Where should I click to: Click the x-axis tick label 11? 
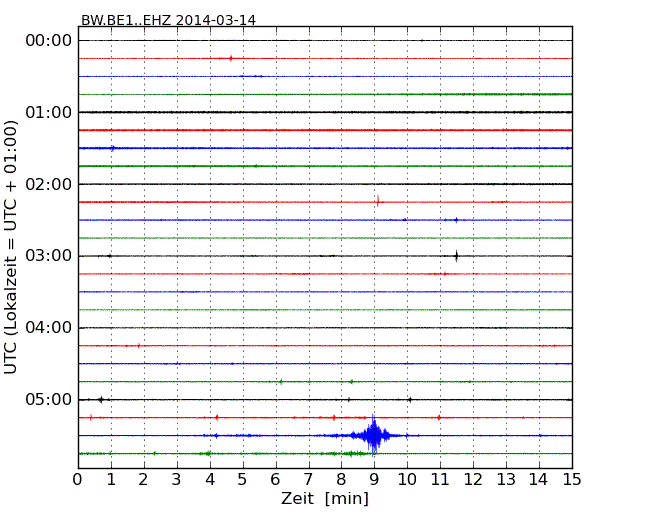pyautogui.click(x=440, y=480)
